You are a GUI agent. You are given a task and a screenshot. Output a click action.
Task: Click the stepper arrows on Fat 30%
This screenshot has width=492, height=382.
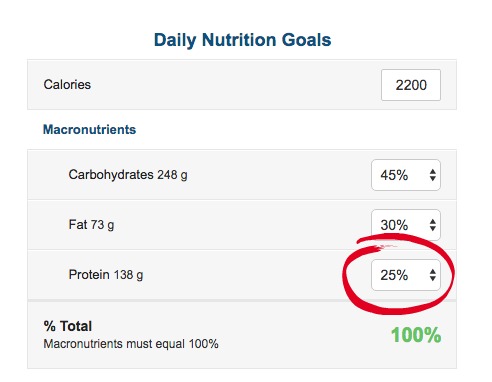pyautogui.click(x=433, y=225)
